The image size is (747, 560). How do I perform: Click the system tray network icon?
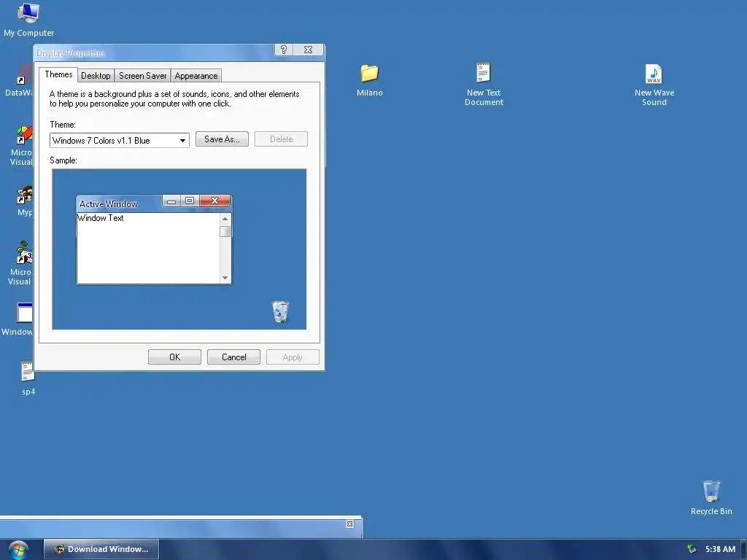click(692, 549)
